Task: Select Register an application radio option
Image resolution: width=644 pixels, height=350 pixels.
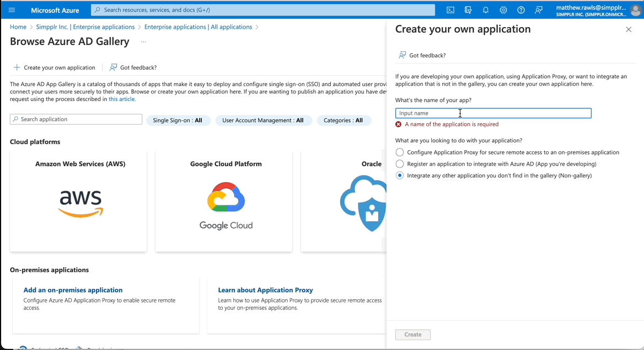Action: 400,164
